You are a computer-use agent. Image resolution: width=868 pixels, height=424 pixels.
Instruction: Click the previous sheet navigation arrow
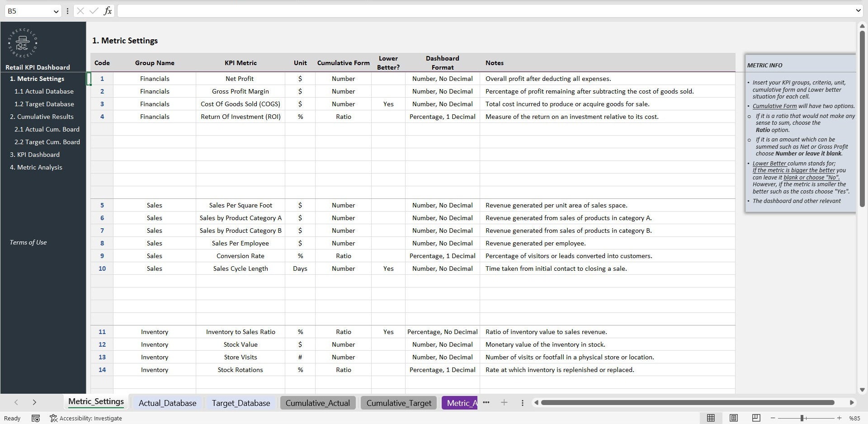(x=16, y=402)
